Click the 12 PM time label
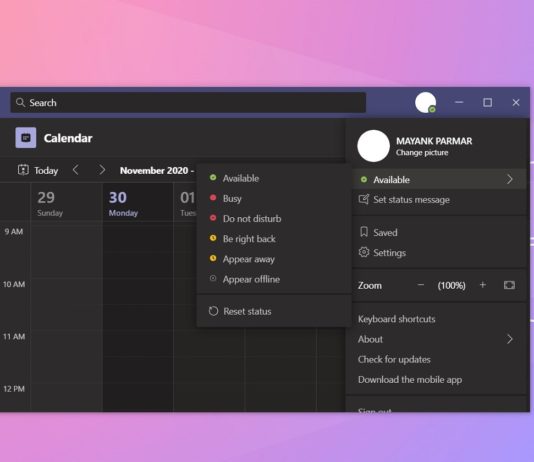The width and height of the screenshot is (534, 462). coord(14,389)
